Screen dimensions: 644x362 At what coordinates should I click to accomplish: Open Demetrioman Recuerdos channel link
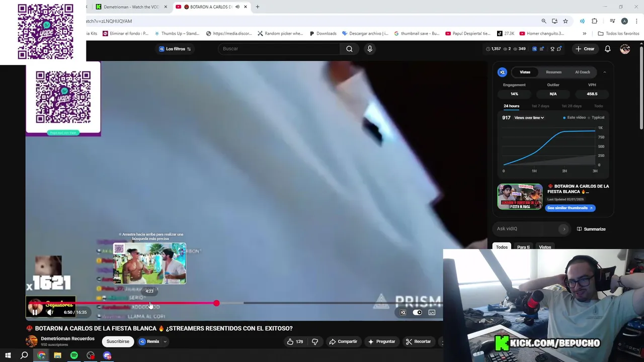coord(67,338)
